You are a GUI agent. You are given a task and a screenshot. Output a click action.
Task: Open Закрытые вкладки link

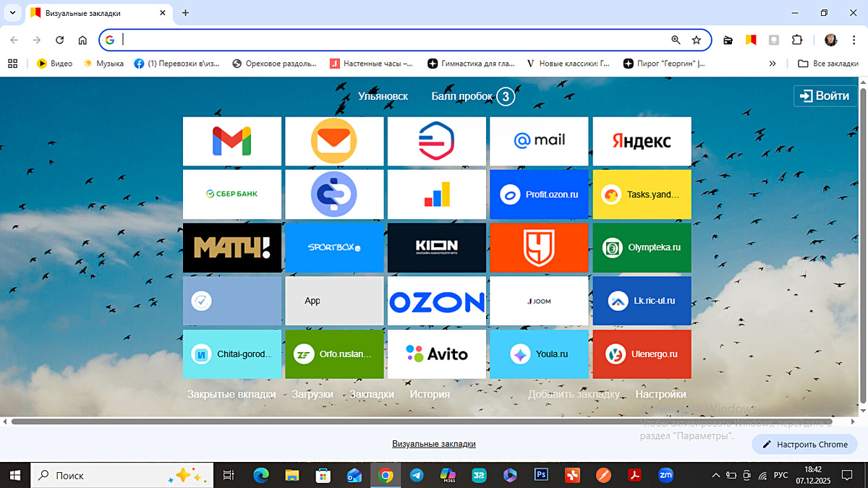231,394
